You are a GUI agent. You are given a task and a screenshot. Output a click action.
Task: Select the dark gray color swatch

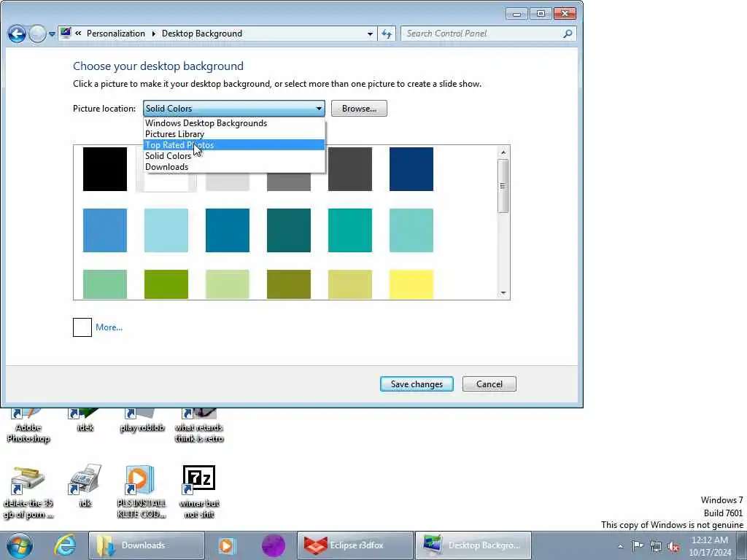coord(350,169)
